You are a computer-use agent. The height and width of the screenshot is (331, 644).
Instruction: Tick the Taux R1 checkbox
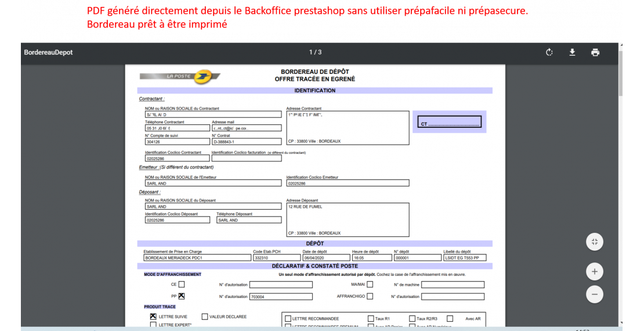(x=371, y=319)
